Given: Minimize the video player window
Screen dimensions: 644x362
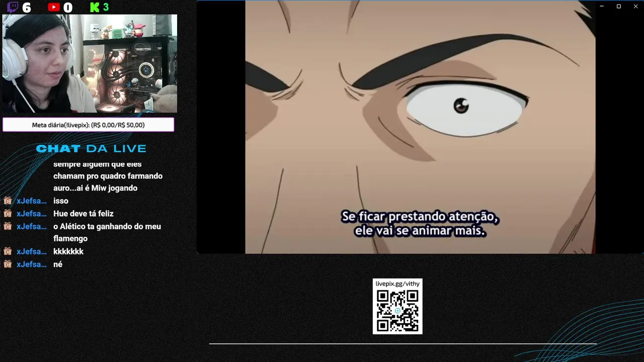Looking at the screenshot, I should click(602, 6).
